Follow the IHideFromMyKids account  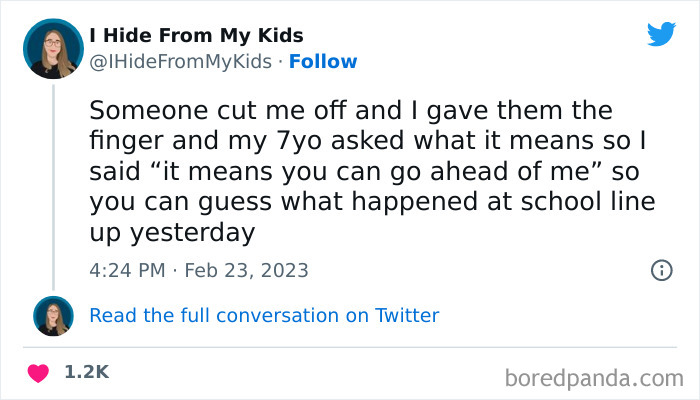click(x=322, y=62)
